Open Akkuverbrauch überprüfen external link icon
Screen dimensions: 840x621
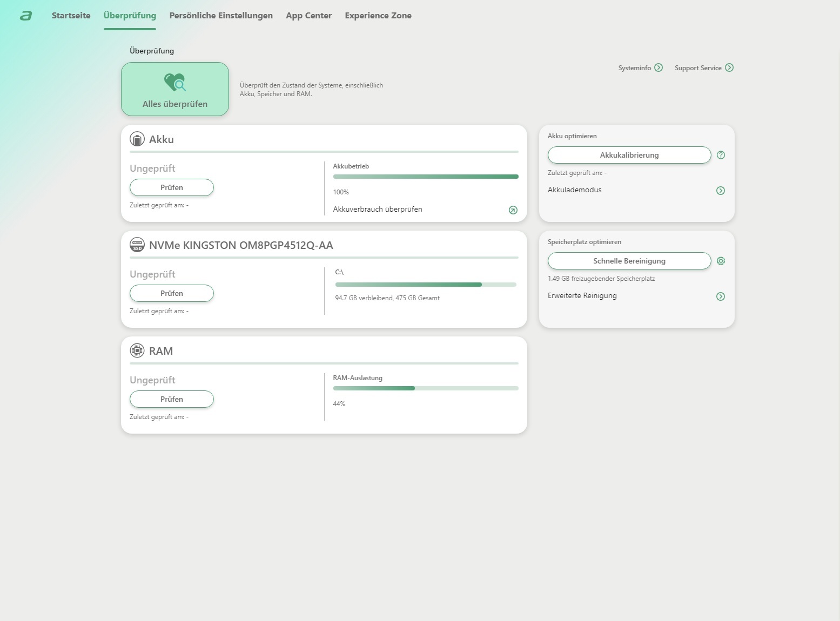tap(513, 210)
